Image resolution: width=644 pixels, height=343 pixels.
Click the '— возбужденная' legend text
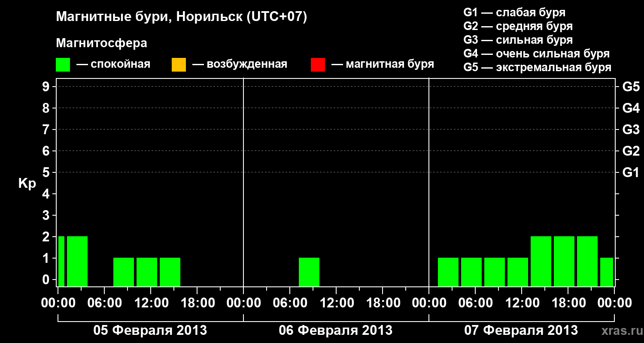240,65
